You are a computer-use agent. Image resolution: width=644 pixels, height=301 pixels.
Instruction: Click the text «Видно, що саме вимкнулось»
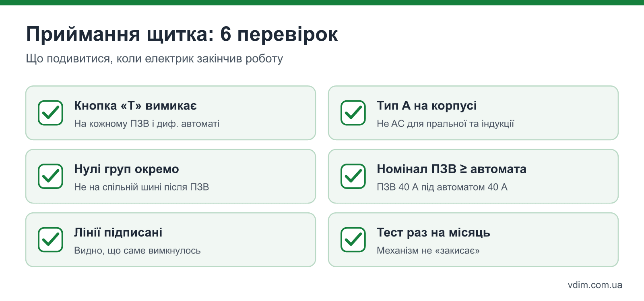tap(137, 251)
